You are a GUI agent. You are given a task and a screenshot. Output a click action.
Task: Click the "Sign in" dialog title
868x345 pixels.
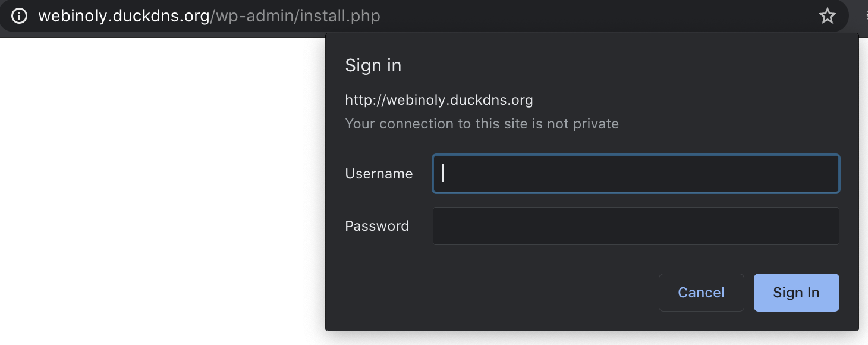pyautogui.click(x=373, y=65)
